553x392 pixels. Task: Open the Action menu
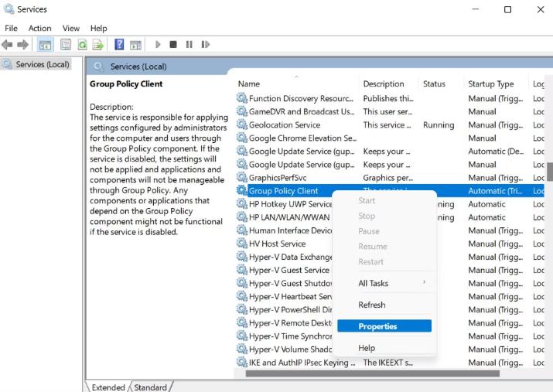40,28
